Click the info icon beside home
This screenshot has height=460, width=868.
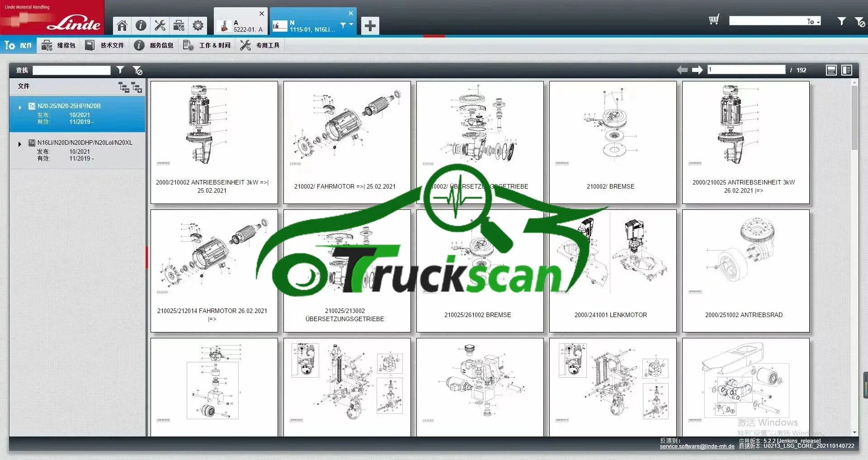click(141, 25)
